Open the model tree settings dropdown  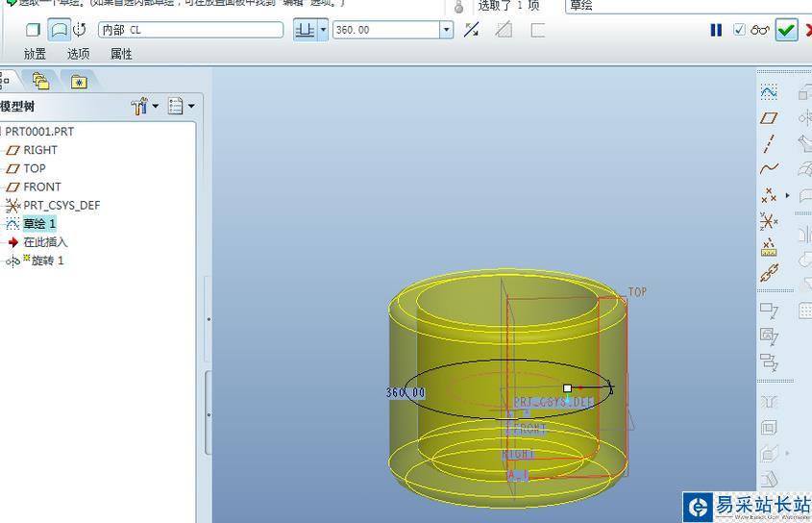144,107
